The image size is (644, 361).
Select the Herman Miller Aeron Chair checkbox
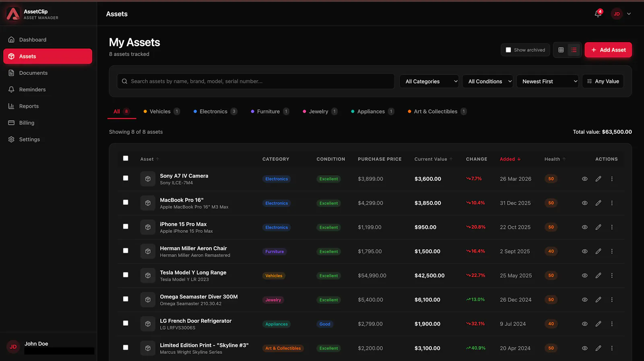click(126, 251)
